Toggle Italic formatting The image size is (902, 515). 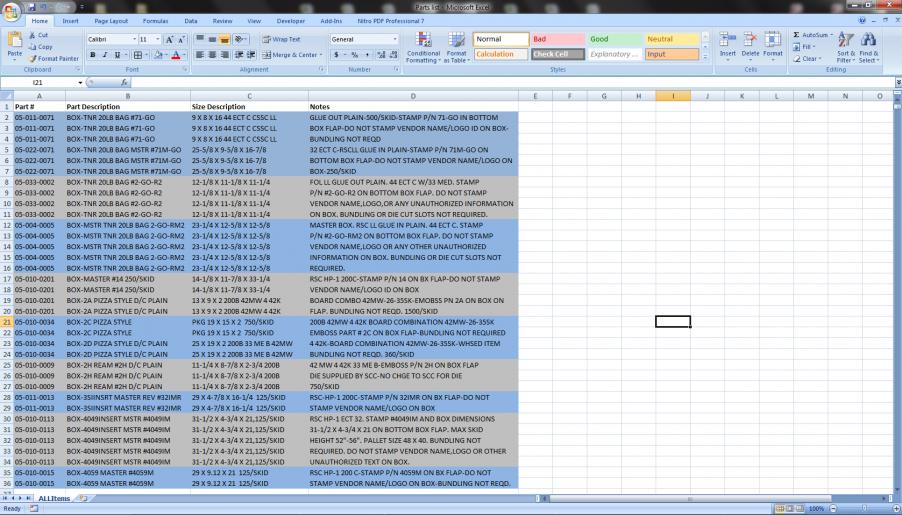pyautogui.click(x=105, y=55)
